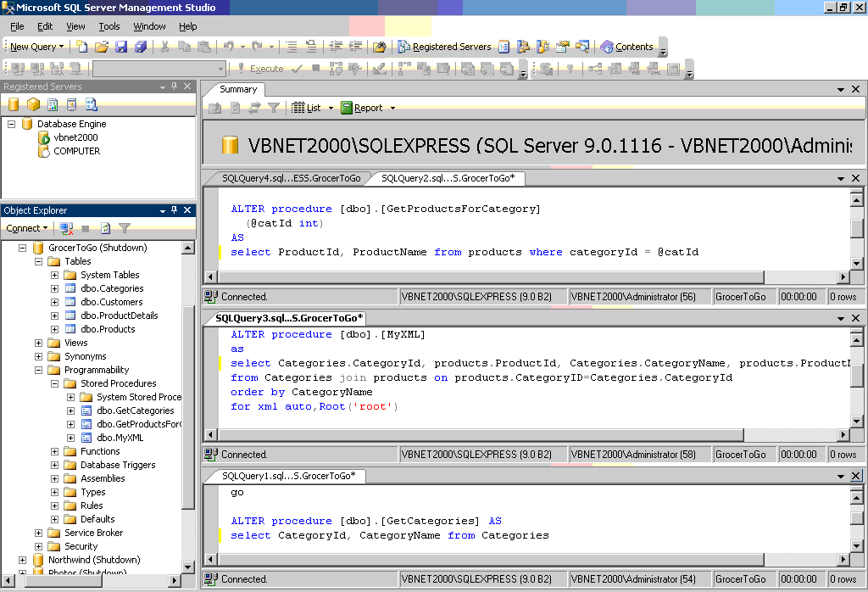
Task: Click the Parse checkmark icon
Action: coord(297,69)
